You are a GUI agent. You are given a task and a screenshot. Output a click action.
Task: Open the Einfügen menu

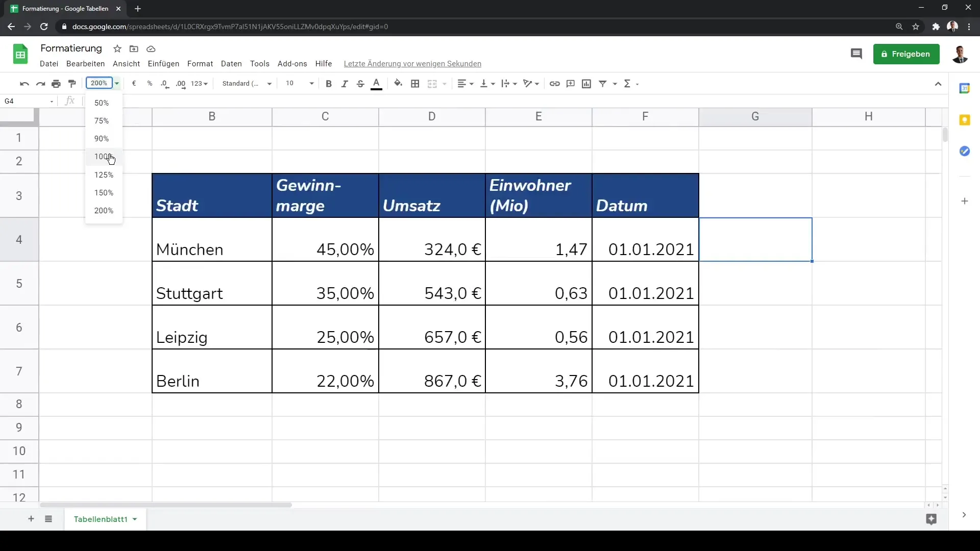pyautogui.click(x=163, y=64)
